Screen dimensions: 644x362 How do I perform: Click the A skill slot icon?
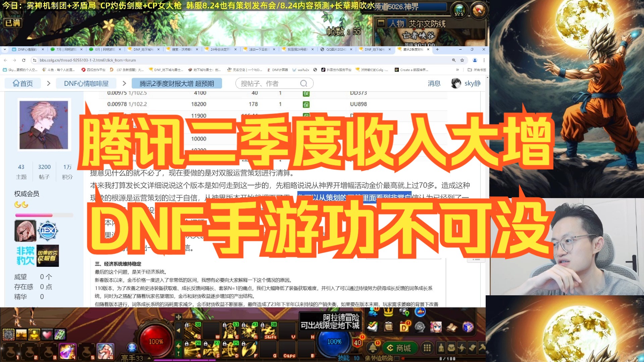[193, 349]
